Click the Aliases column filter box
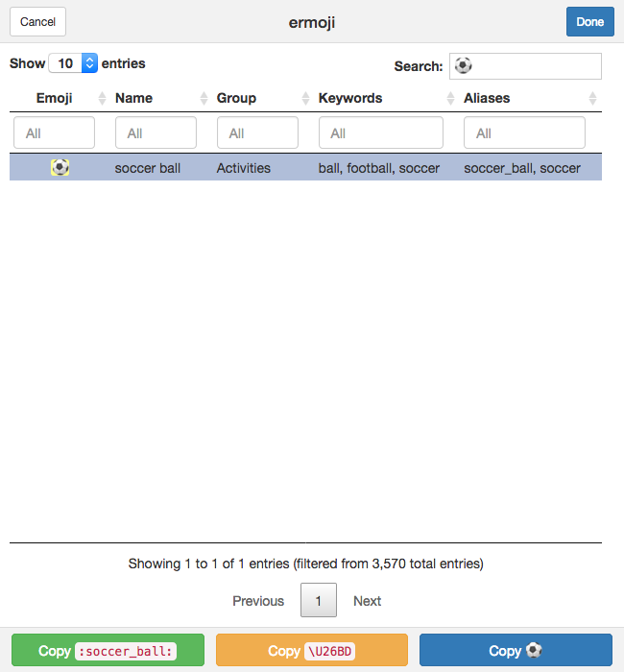The height and width of the screenshot is (672, 624). tap(524, 132)
